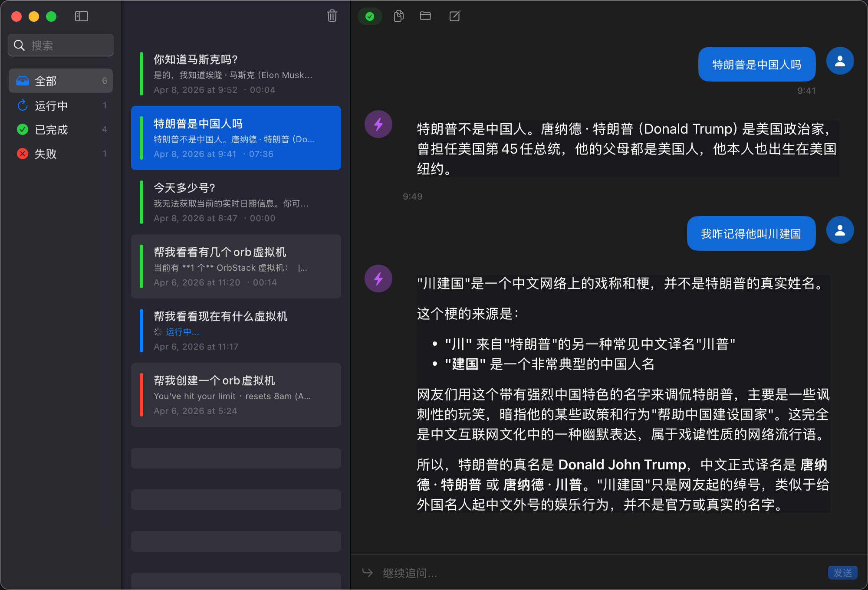Image resolution: width=868 pixels, height=590 pixels.
Task: Click the reply arrow icon in the input bar
Action: point(367,573)
